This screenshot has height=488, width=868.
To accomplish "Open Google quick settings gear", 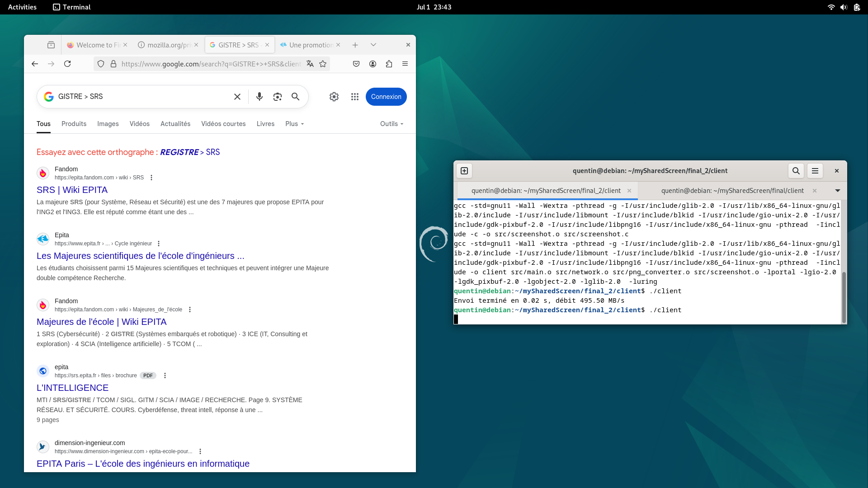I will [334, 97].
